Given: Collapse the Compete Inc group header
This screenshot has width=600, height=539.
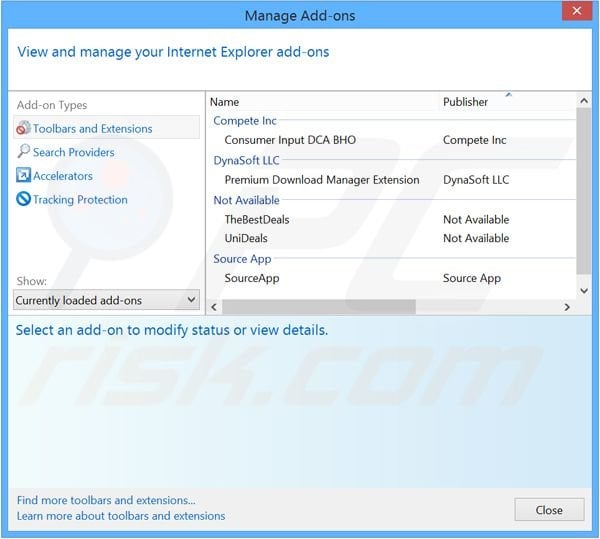Looking at the screenshot, I should click(245, 121).
